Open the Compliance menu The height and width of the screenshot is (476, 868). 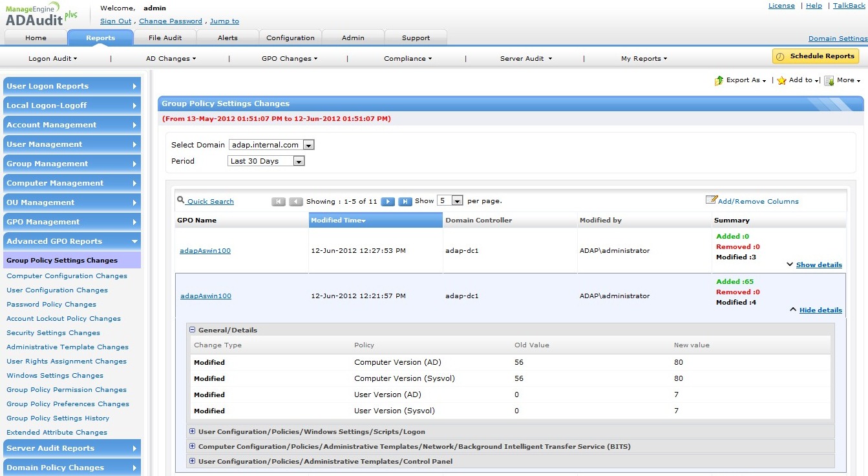point(408,58)
